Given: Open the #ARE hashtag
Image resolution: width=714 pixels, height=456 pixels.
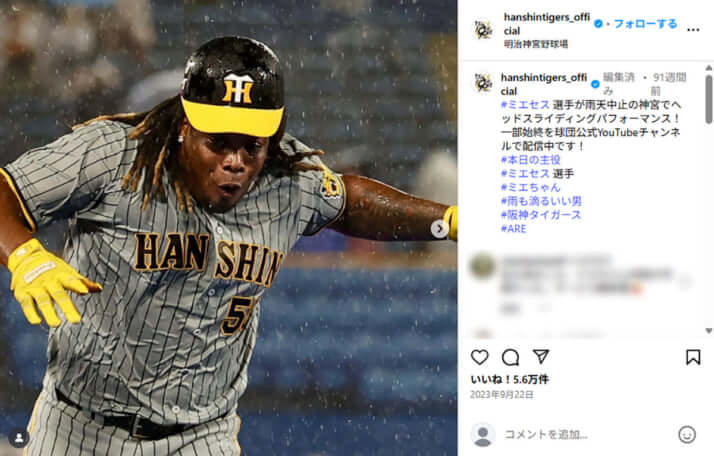Looking at the screenshot, I should coord(513,229).
